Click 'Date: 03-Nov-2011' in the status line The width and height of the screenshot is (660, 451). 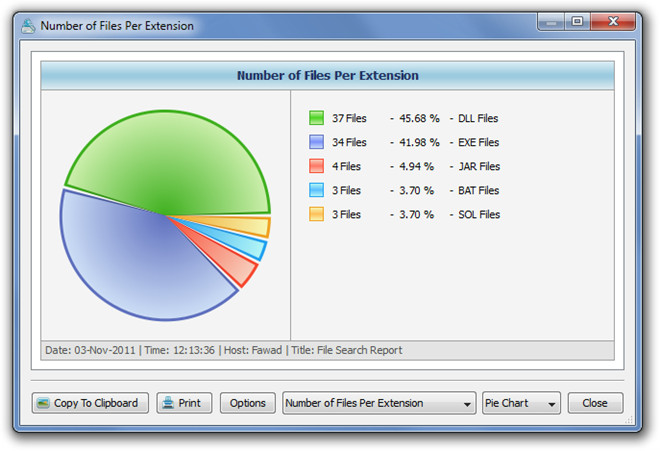coord(90,350)
